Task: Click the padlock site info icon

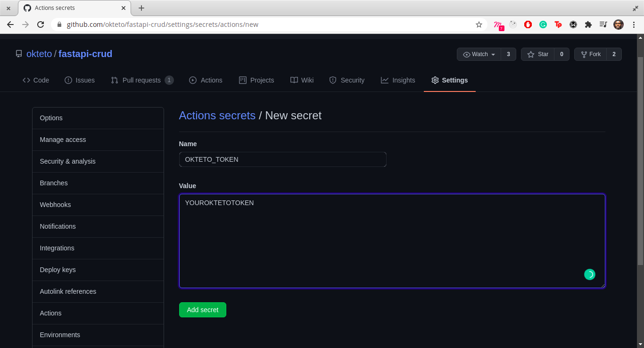Action: coord(59,25)
